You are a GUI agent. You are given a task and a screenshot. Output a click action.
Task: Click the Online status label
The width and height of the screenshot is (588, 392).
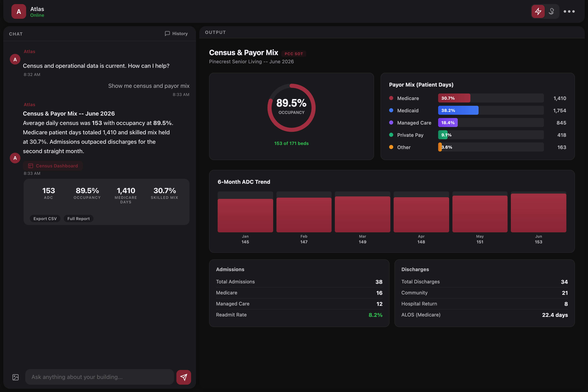pyautogui.click(x=37, y=15)
